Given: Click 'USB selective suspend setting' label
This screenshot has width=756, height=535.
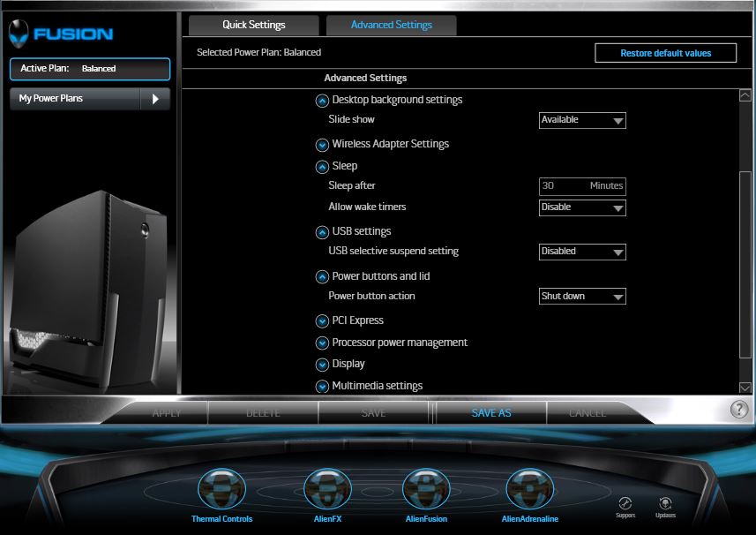Looking at the screenshot, I should point(393,251).
